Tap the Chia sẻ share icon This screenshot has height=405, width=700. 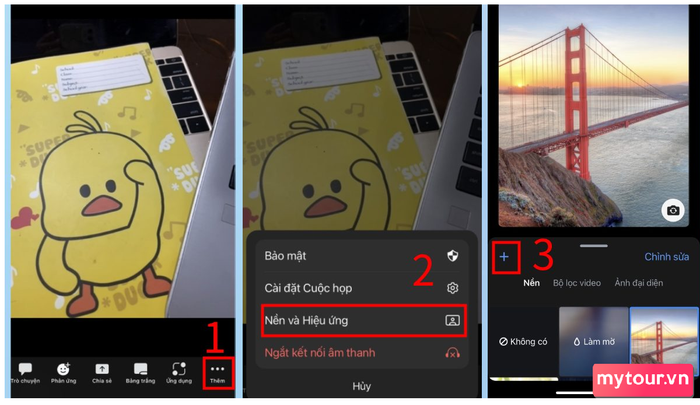coord(102,369)
